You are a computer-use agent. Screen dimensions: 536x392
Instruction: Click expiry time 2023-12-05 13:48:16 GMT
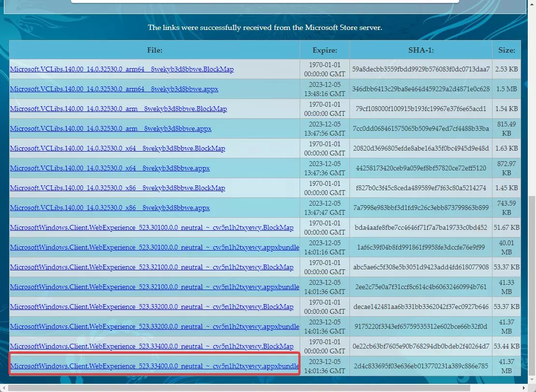(x=325, y=89)
